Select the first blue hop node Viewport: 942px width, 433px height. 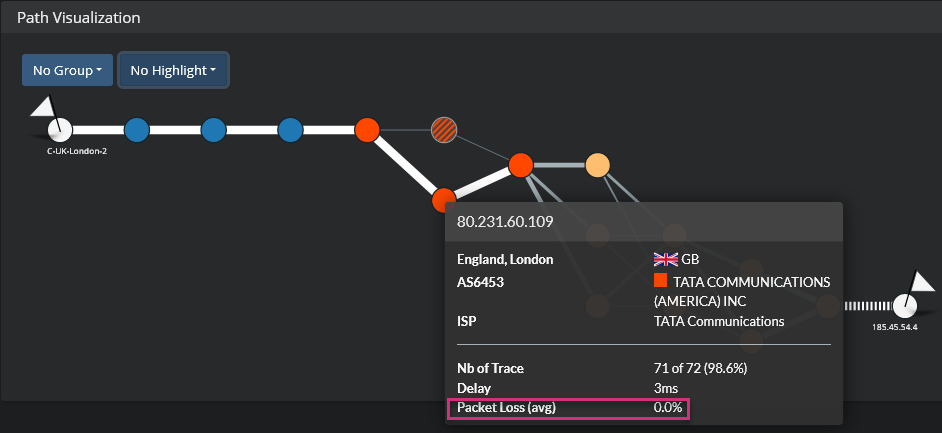tap(136, 130)
